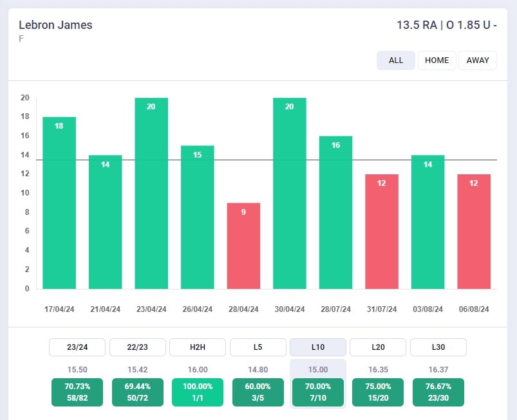Click the 15.42 average under 22/23
517x420 pixels.
(138, 370)
